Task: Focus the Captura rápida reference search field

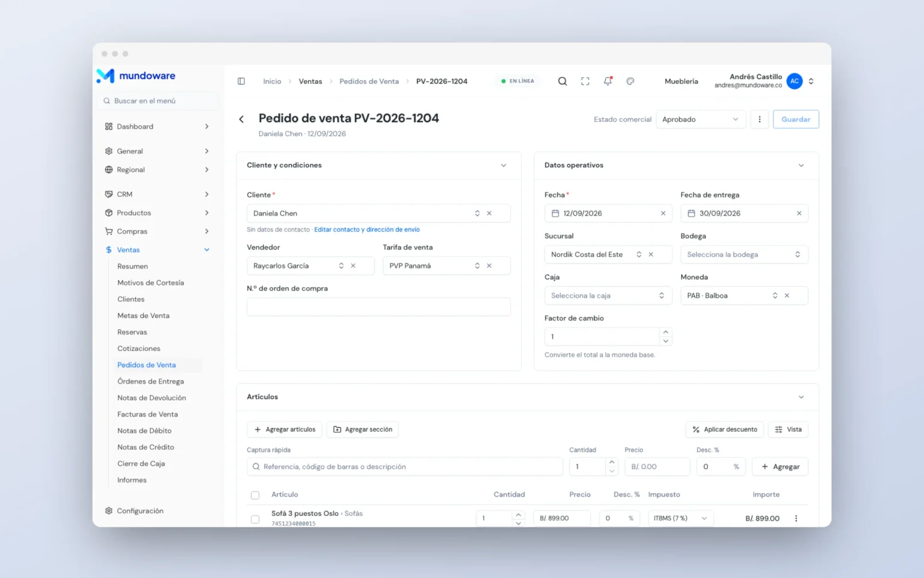Action: [x=405, y=467]
